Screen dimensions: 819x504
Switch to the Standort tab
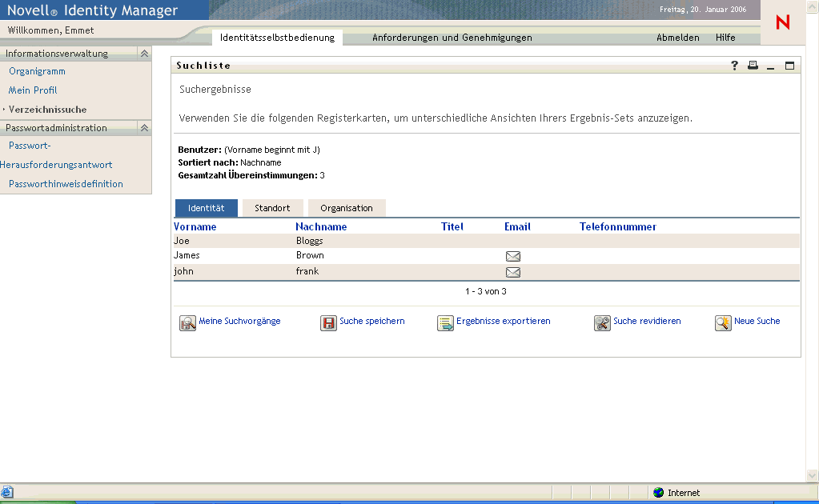point(272,208)
